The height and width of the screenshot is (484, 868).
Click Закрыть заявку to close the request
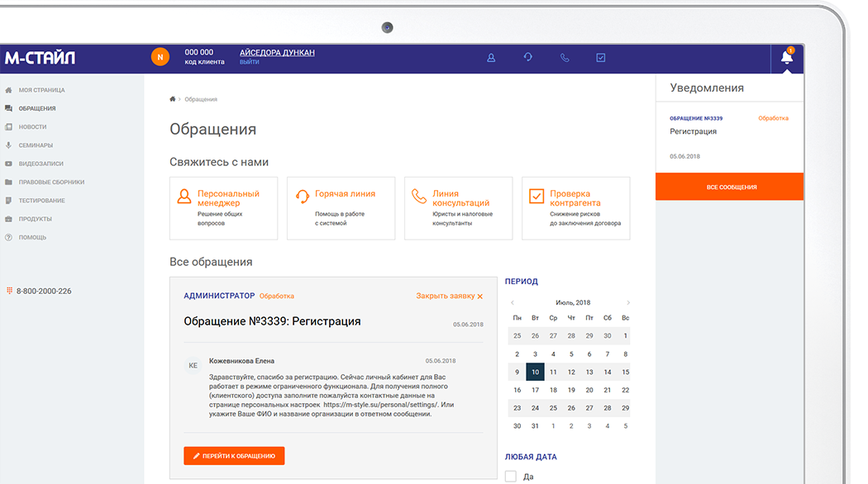point(450,296)
